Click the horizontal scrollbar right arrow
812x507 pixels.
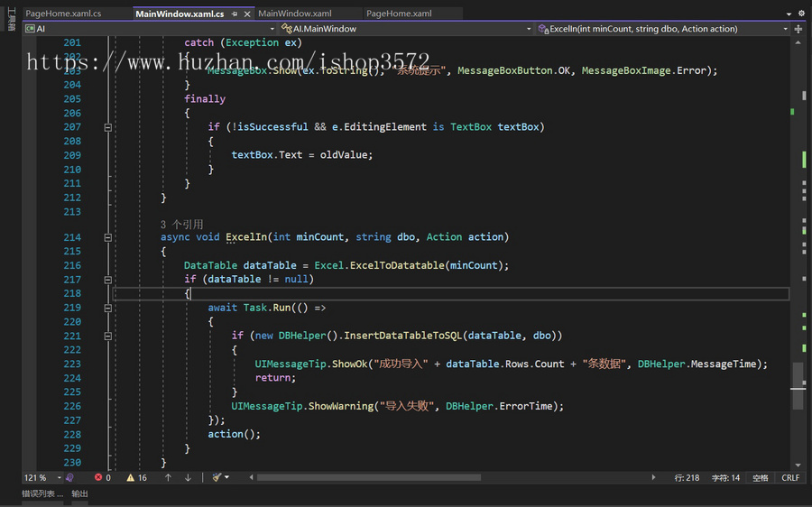(653, 477)
